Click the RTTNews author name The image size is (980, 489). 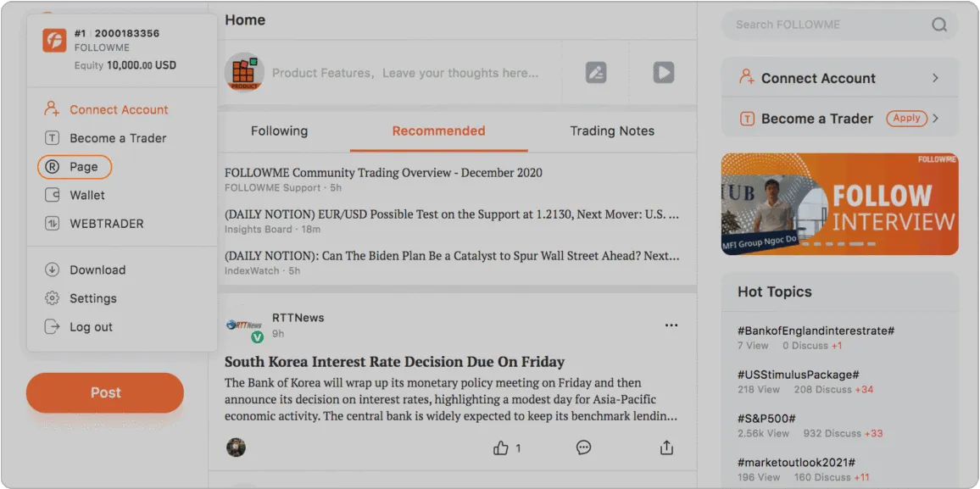tap(298, 318)
